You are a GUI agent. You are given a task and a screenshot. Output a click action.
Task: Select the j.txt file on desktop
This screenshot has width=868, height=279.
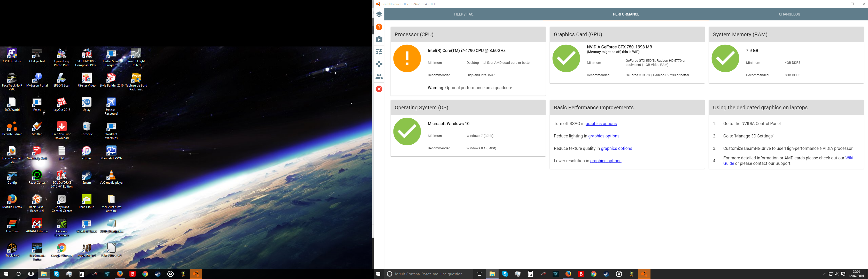point(62,153)
